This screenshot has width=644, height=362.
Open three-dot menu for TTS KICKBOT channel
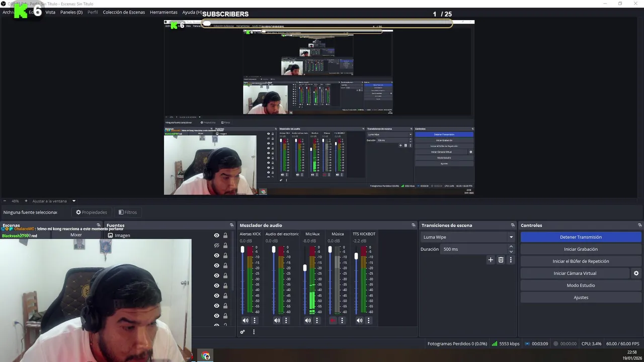pos(368,320)
